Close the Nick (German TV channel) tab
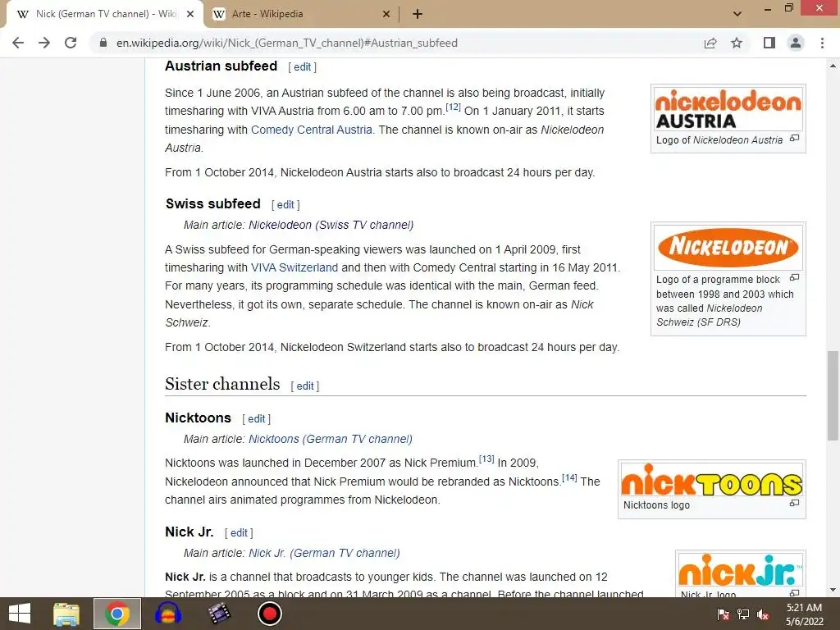The height and width of the screenshot is (630, 840). click(190, 15)
